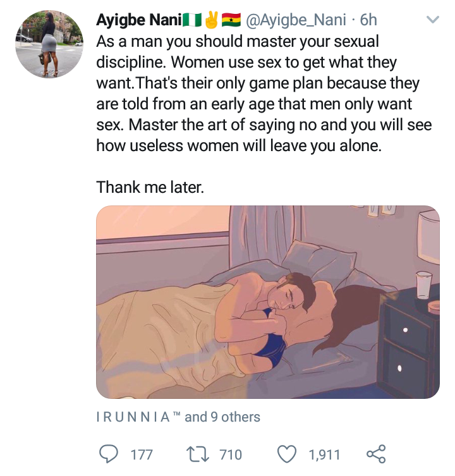Select the victory hand emoji
Screen dimensions: 455x476
click(x=212, y=20)
